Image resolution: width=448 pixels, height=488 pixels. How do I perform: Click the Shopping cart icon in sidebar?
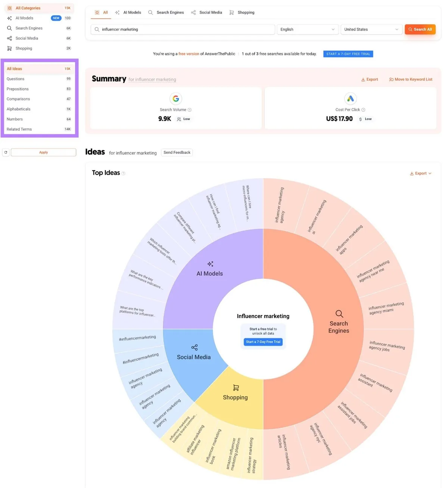(x=10, y=48)
